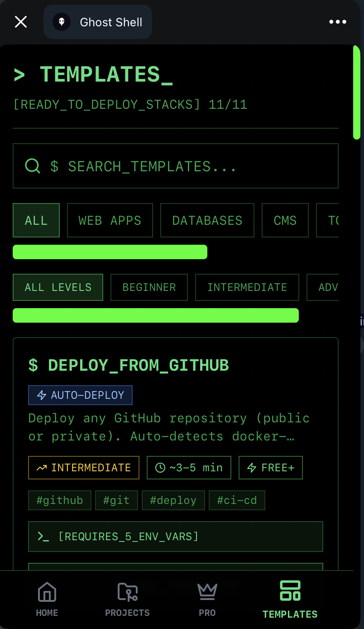Filter by BEGINNER level
The height and width of the screenshot is (629, 364).
149,287
